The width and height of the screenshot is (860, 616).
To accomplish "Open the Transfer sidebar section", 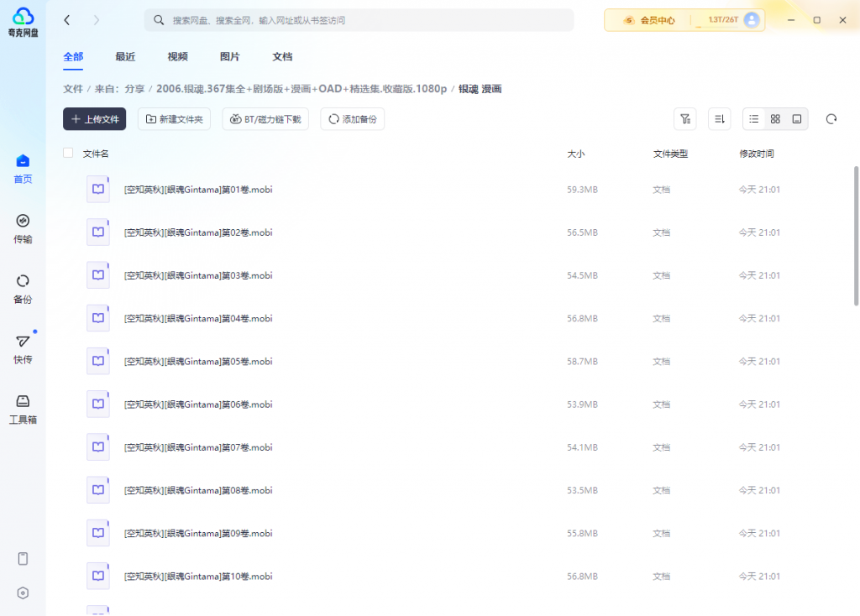I will click(23, 229).
